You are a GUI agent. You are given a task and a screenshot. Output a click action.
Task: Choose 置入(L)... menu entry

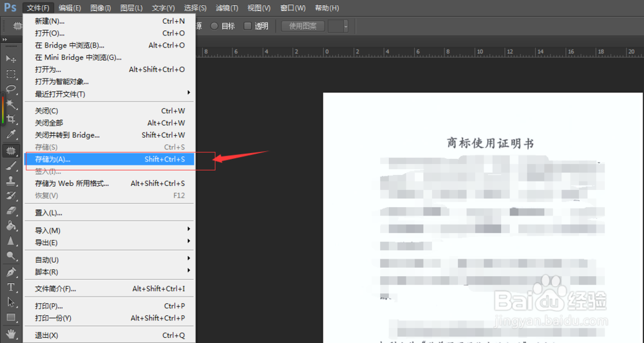109,213
